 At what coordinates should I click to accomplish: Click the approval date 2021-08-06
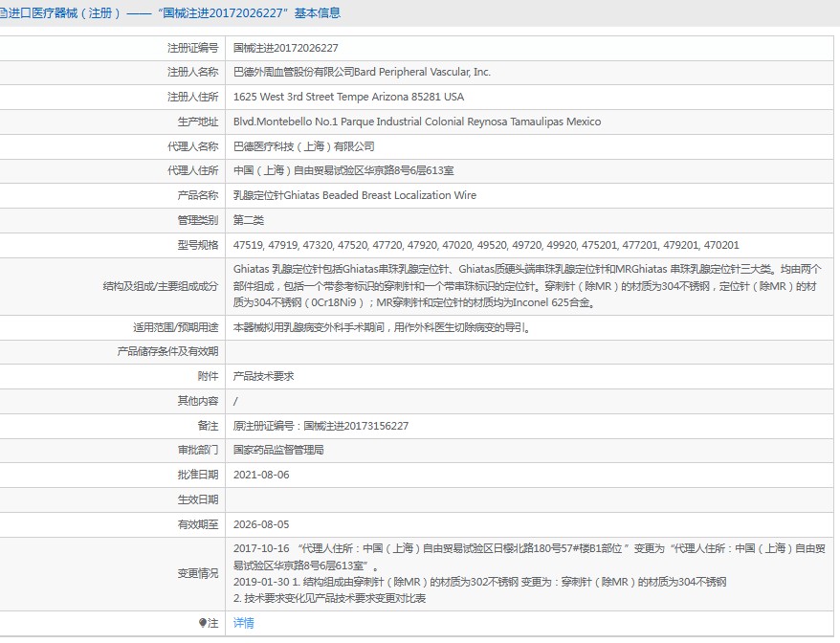tap(261, 475)
